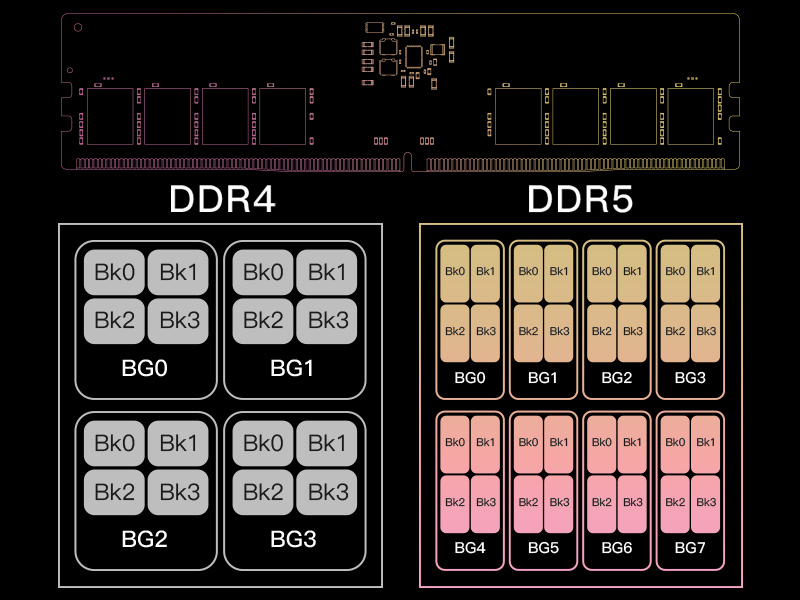This screenshot has height=600, width=800.
Task: Click the BG2 label under DDR5
Action: (617, 378)
